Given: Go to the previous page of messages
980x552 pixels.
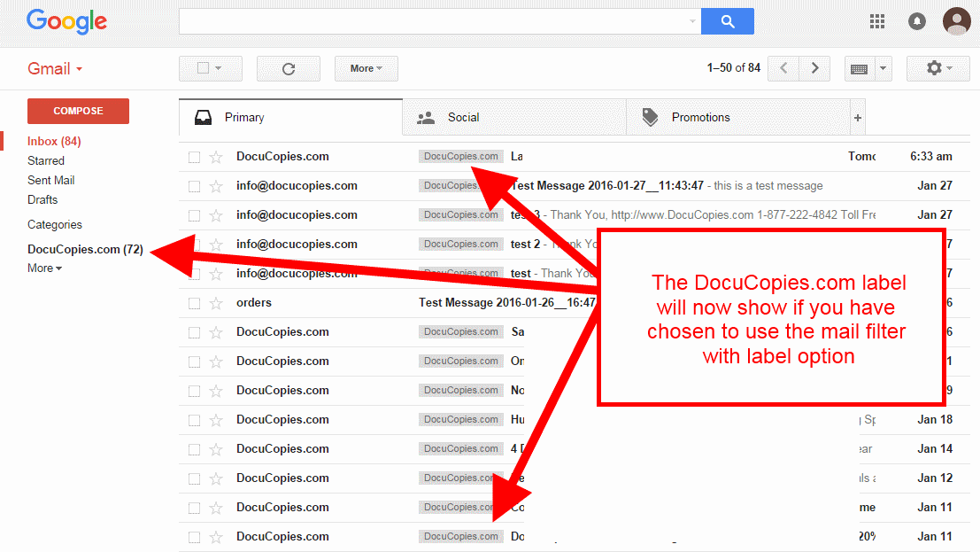Looking at the screenshot, I should pyautogui.click(x=783, y=68).
